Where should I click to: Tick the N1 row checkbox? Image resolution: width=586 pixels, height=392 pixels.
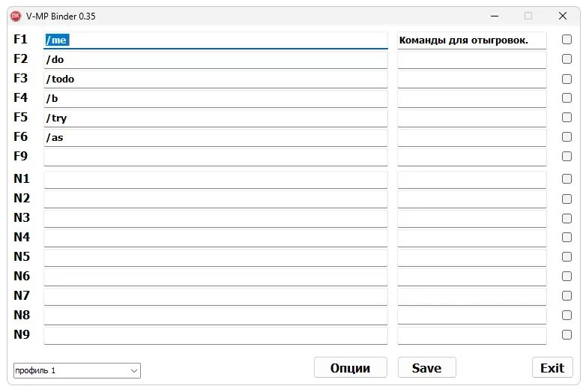(x=567, y=178)
